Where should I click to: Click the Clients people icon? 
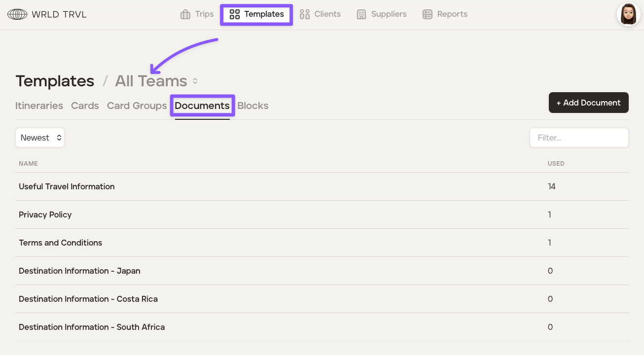point(305,14)
